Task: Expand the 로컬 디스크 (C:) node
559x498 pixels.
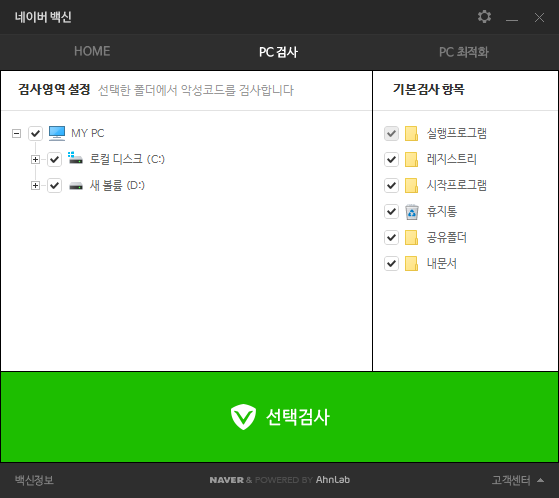Action: pyautogui.click(x=35, y=159)
